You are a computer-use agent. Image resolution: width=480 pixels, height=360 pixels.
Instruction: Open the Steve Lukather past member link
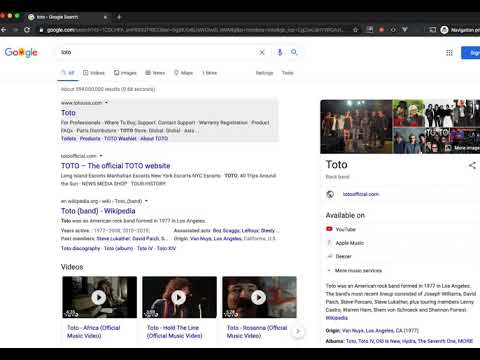[x=113, y=239]
